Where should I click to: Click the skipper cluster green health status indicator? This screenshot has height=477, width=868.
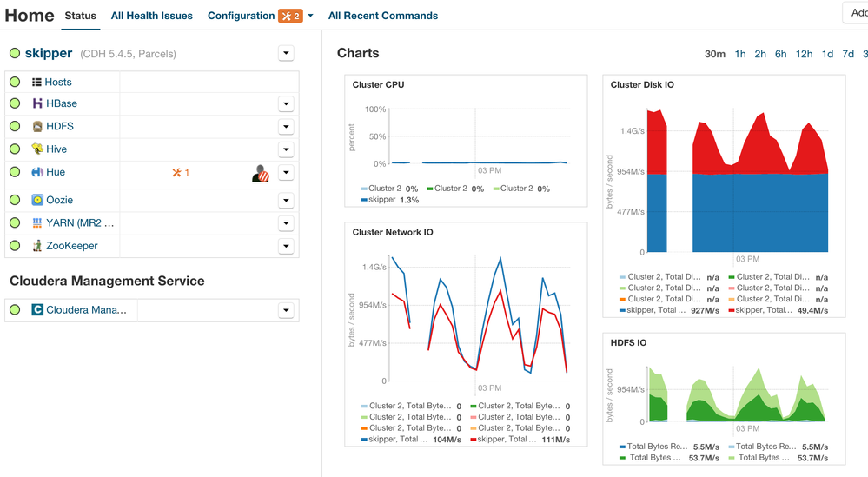(15, 53)
